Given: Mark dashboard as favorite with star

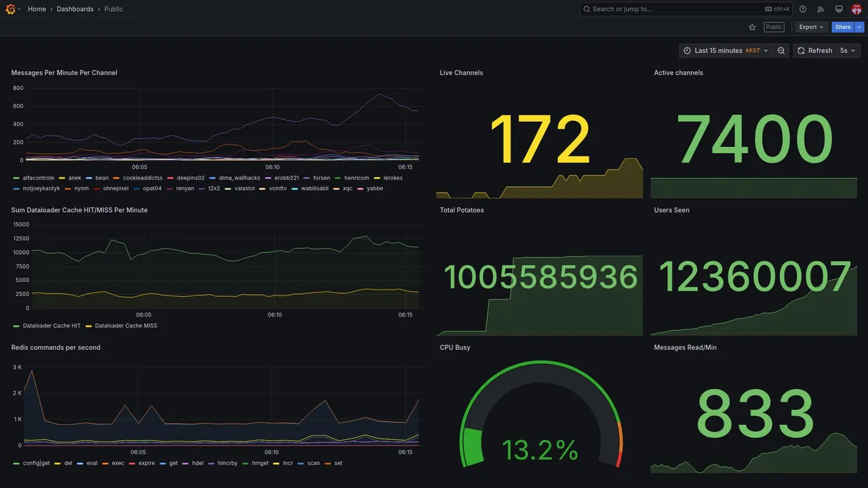Looking at the screenshot, I should click(752, 27).
